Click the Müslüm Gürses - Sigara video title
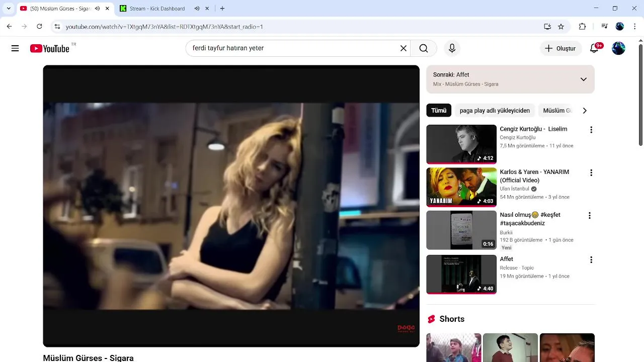 (88, 358)
